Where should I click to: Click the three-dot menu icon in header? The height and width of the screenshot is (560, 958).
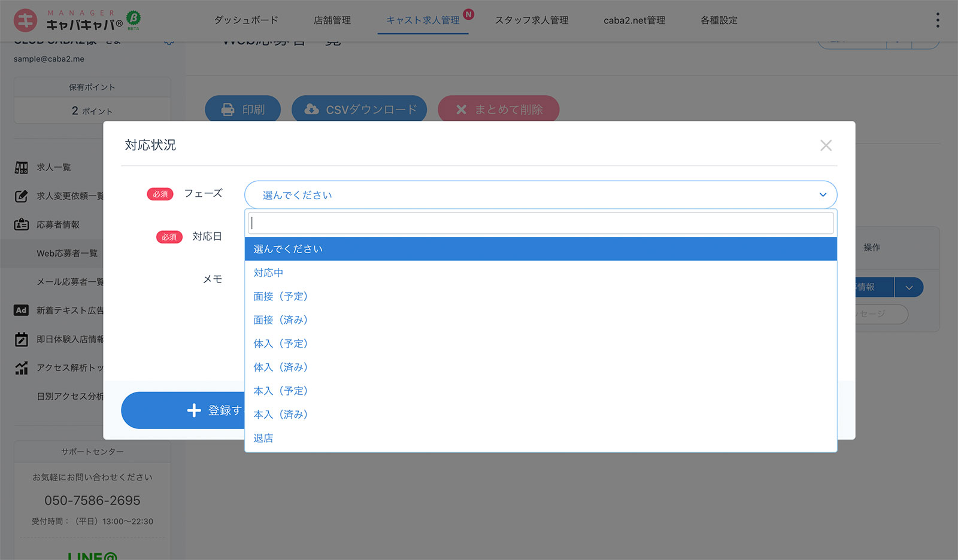click(937, 20)
